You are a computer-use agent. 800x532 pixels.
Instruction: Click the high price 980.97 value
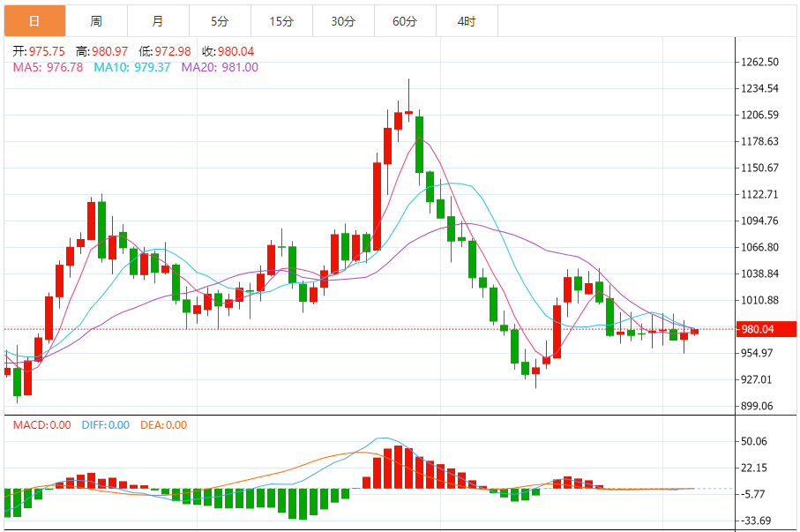tap(109, 51)
